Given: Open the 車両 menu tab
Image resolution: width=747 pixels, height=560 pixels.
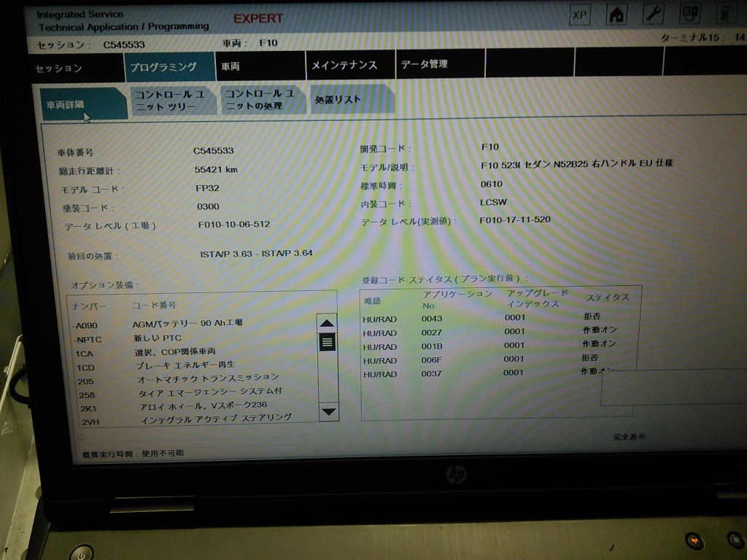Looking at the screenshot, I should pyautogui.click(x=260, y=66).
